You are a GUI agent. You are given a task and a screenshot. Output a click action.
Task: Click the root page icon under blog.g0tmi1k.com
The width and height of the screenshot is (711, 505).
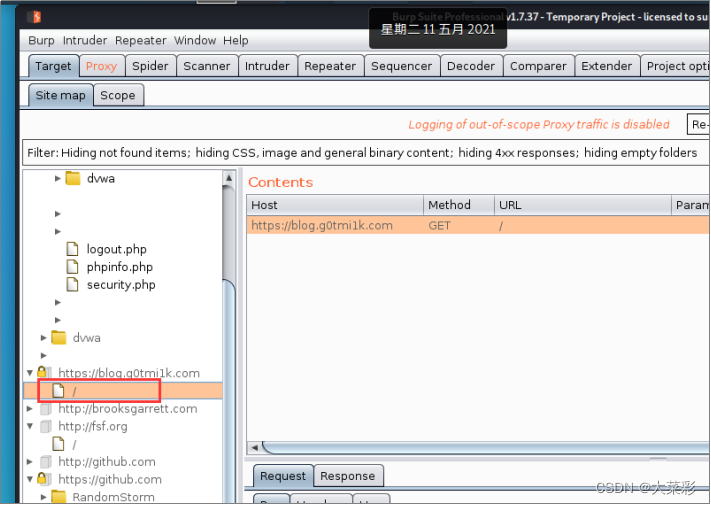coord(58,391)
